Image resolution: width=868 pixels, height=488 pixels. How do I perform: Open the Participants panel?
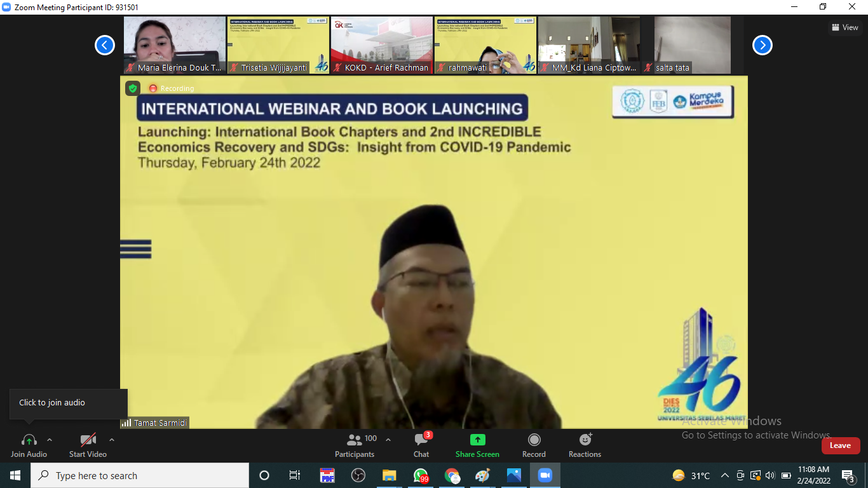point(355,445)
